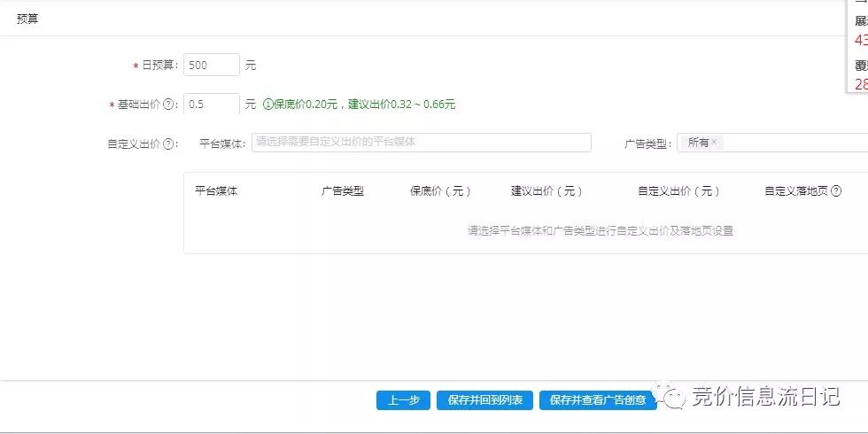
Task: Click help icon next to 基础出价
Action: [x=167, y=105]
